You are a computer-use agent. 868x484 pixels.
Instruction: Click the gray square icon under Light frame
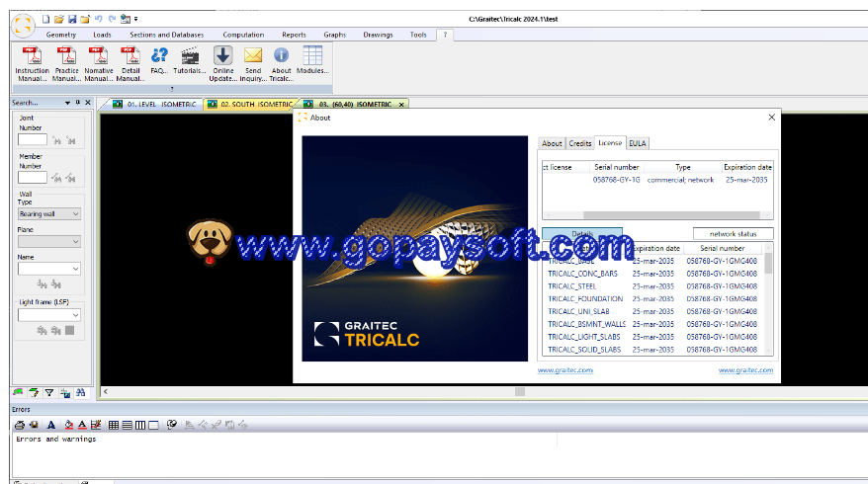tap(70, 330)
